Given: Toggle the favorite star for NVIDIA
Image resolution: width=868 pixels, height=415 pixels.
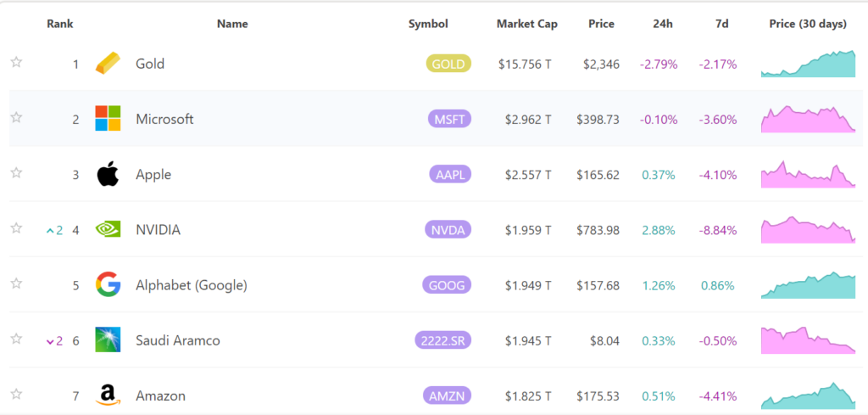Looking at the screenshot, I should tap(17, 227).
